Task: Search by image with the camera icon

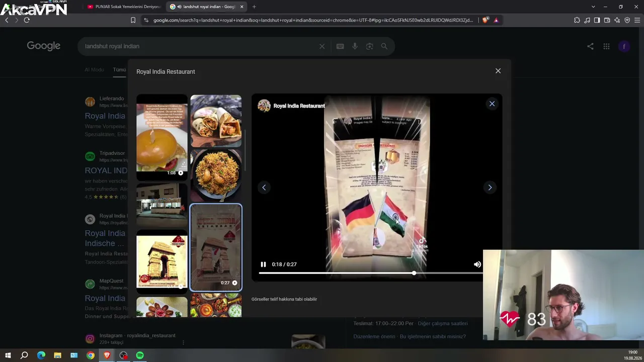Action: pos(370,46)
